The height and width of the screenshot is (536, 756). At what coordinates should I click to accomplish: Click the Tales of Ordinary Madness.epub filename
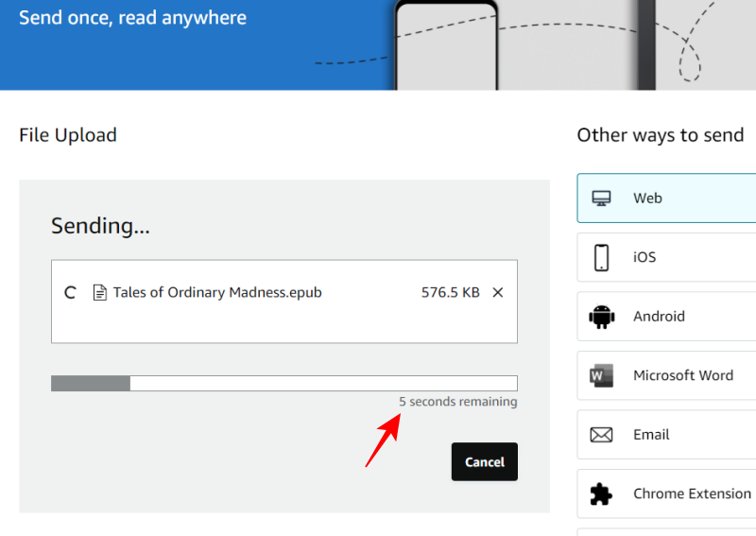217,292
